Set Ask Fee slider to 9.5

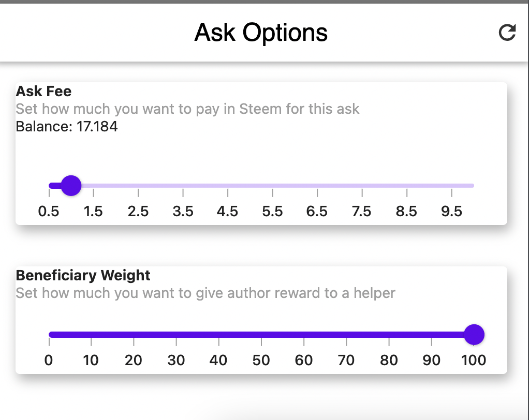click(x=451, y=185)
